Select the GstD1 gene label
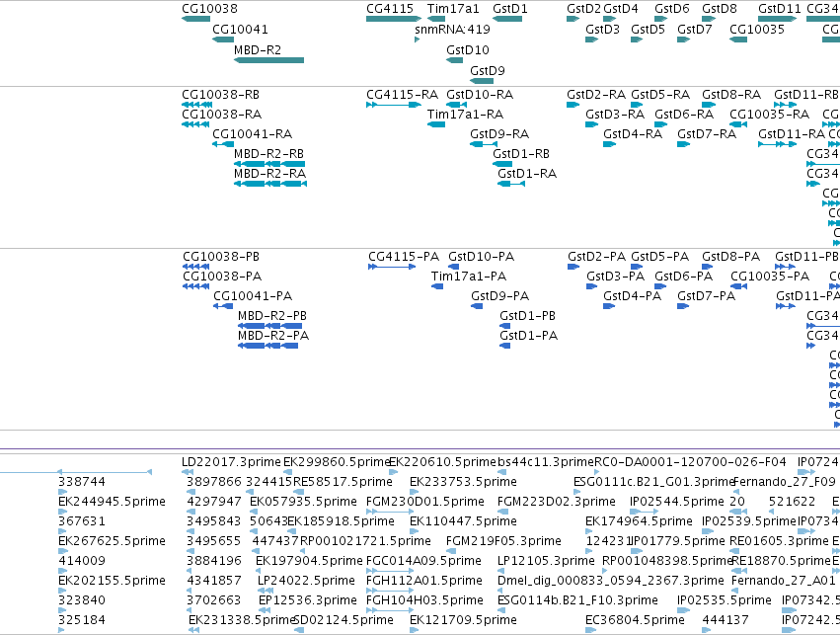 tap(510, 9)
